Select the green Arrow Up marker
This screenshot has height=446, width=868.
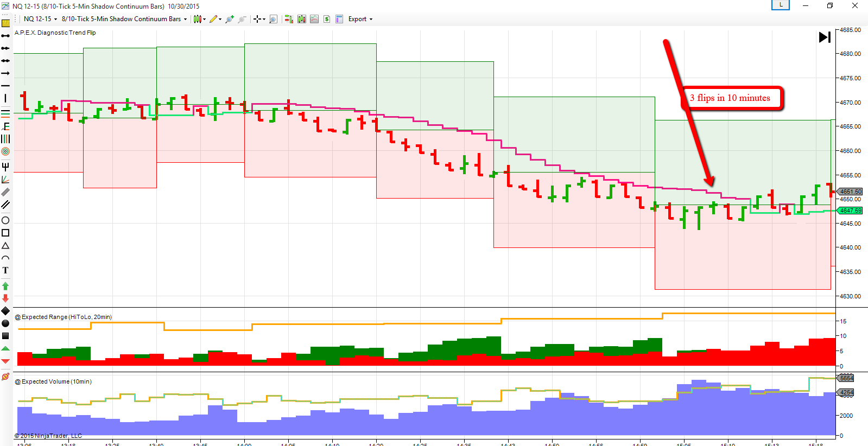point(5,286)
